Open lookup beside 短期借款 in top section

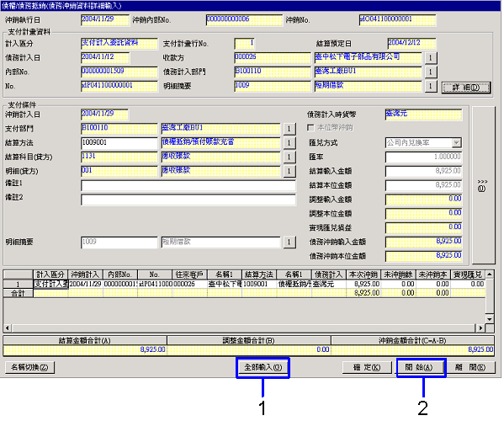tap(431, 86)
